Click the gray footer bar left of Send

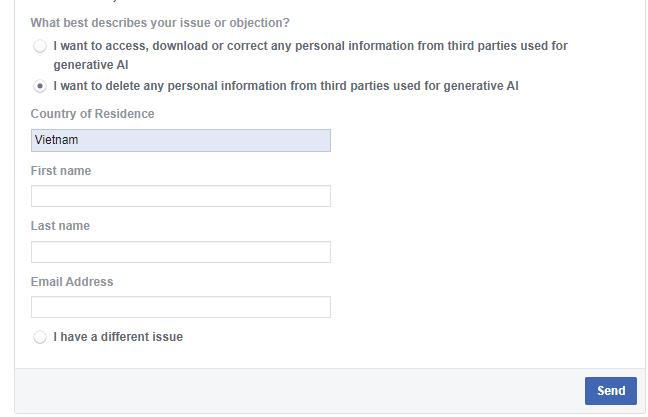(x=300, y=391)
